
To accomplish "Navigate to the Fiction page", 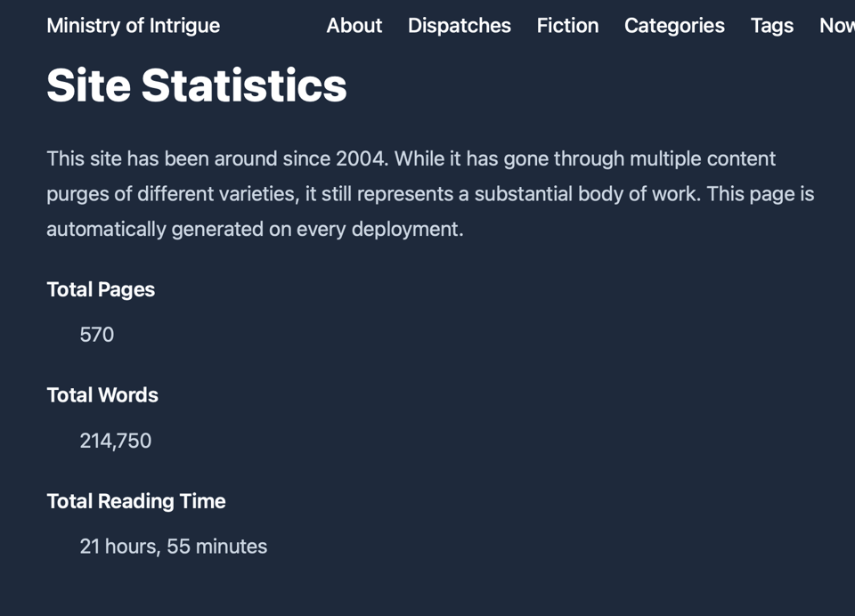I will point(567,26).
